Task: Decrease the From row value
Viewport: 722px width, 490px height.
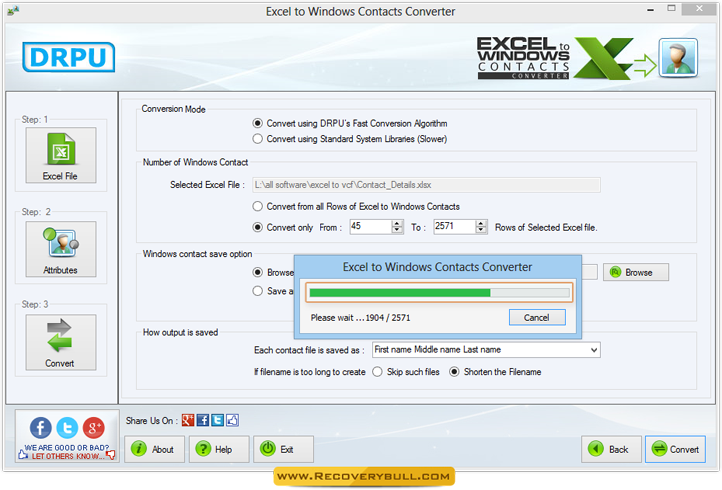Action: click(x=397, y=230)
